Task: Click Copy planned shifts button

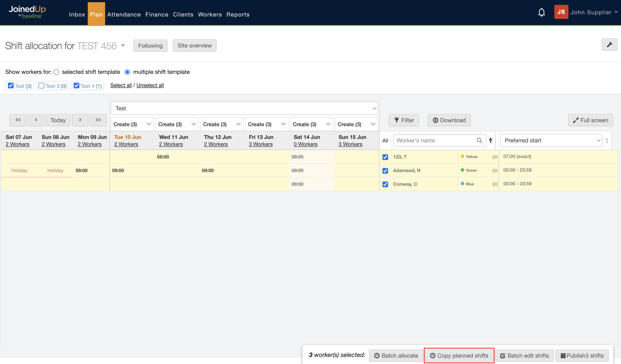Action: (459, 355)
